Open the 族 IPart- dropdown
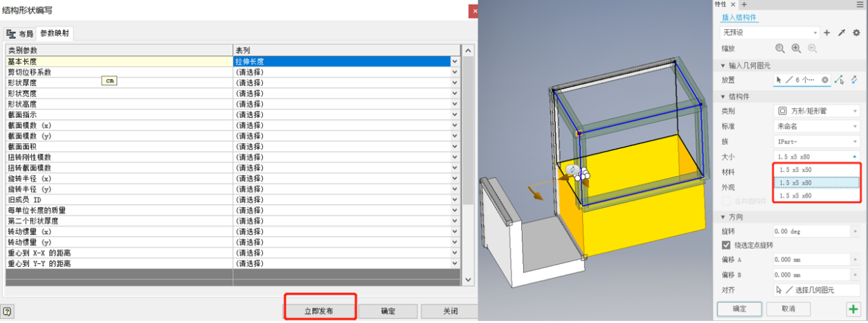The height and width of the screenshot is (323, 868). pyautogui.click(x=817, y=141)
